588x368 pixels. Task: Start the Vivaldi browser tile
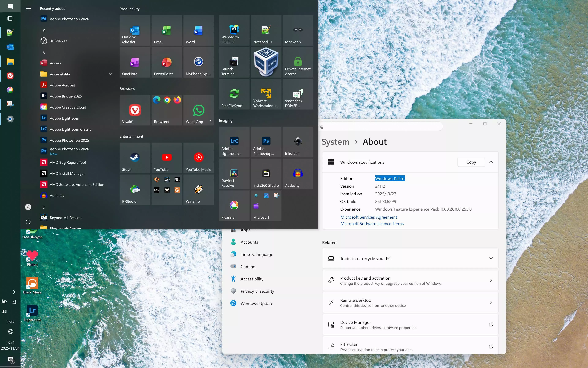(x=135, y=110)
